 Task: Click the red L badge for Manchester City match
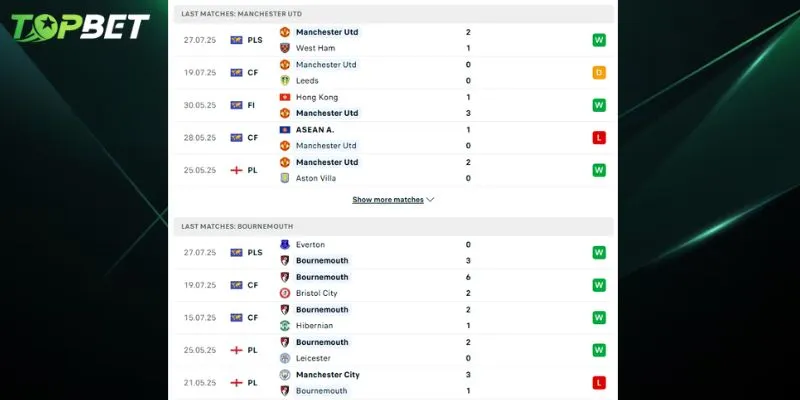(x=599, y=382)
